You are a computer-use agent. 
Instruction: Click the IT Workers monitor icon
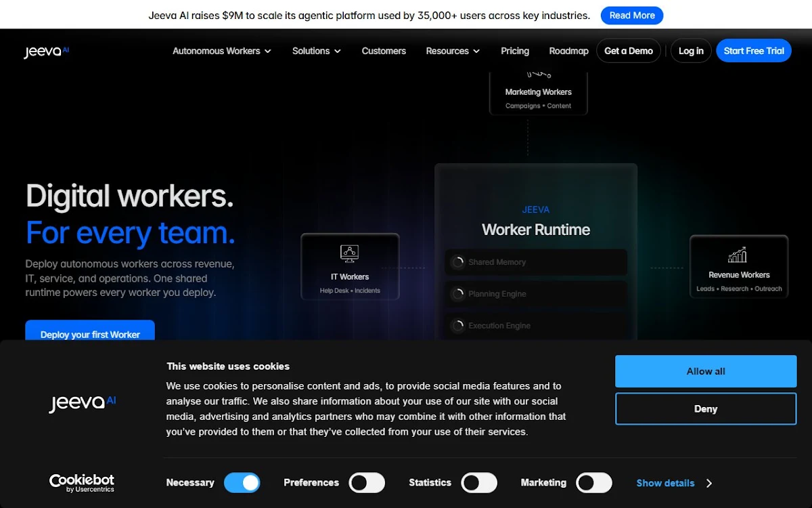tap(350, 254)
